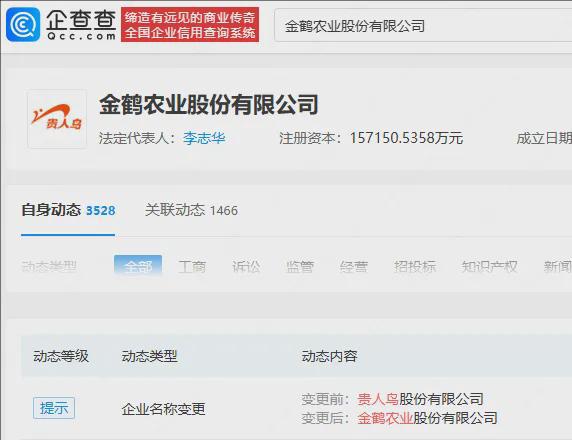
Task: Click the 动态类型 column header
Action: (150, 356)
